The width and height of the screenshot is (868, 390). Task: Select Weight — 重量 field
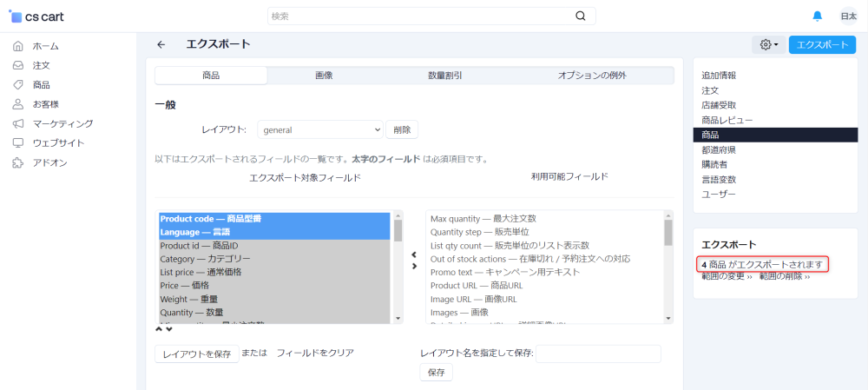coord(276,299)
